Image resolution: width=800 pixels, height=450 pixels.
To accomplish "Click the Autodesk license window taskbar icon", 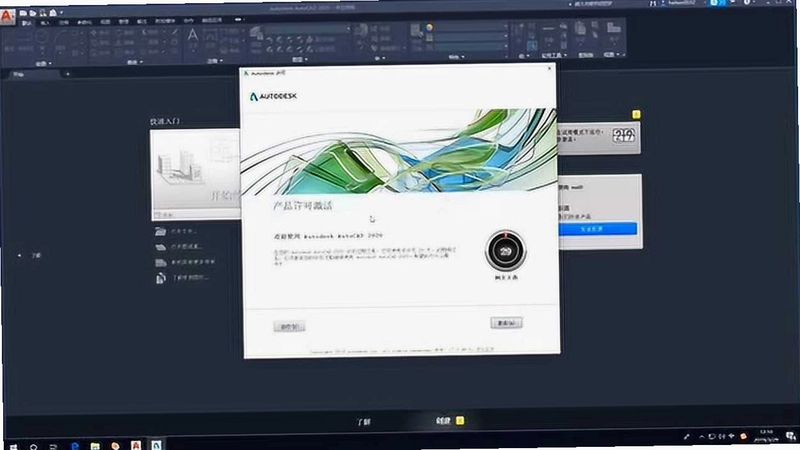I will pos(156,445).
